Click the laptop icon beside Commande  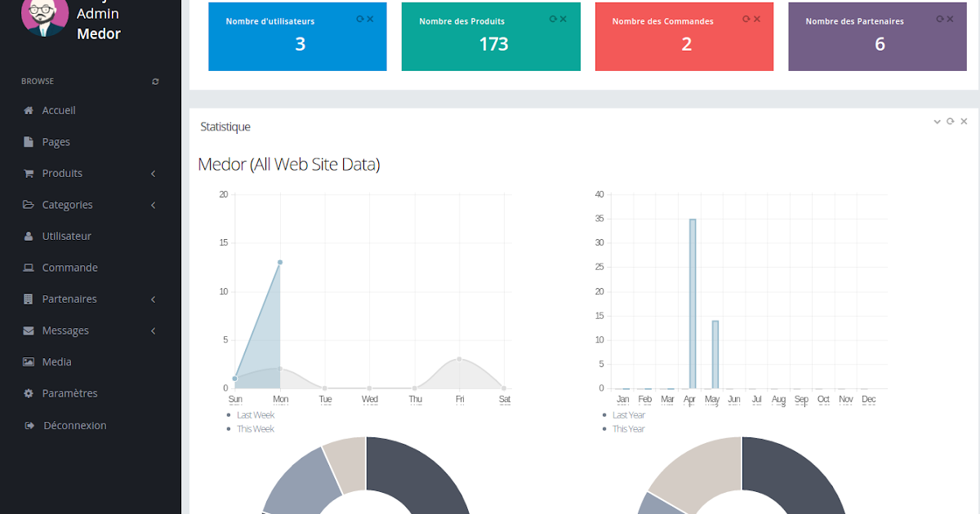tap(29, 268)
